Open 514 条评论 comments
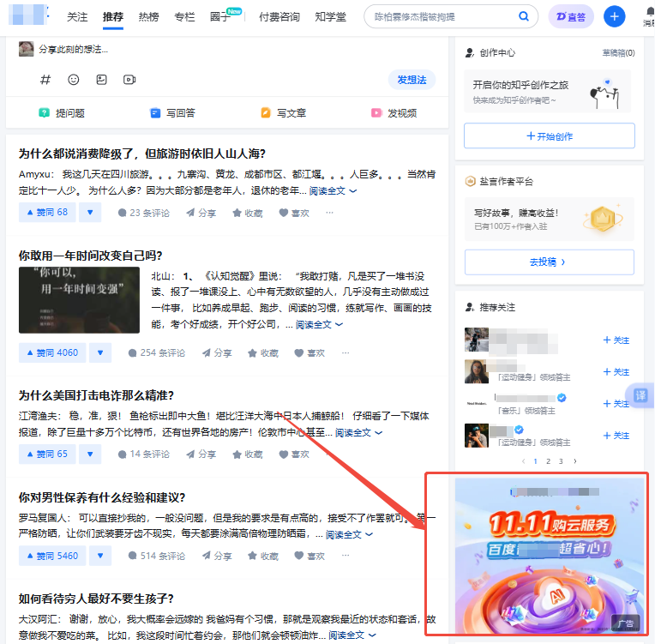The width and height of the screenshot is (655, 644). [157, 556]
